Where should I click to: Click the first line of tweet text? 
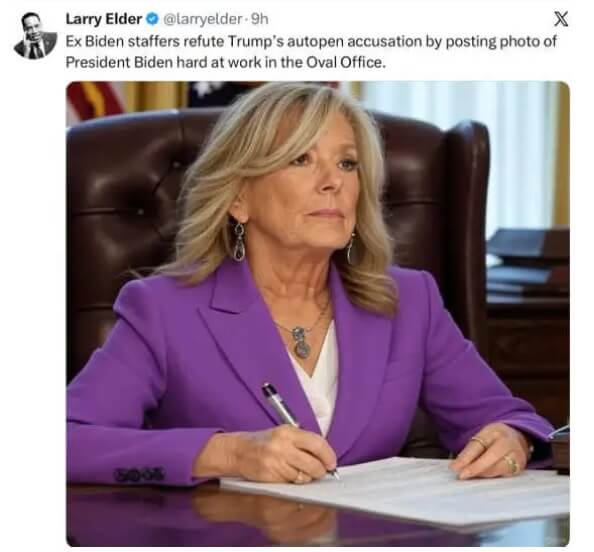311,41
